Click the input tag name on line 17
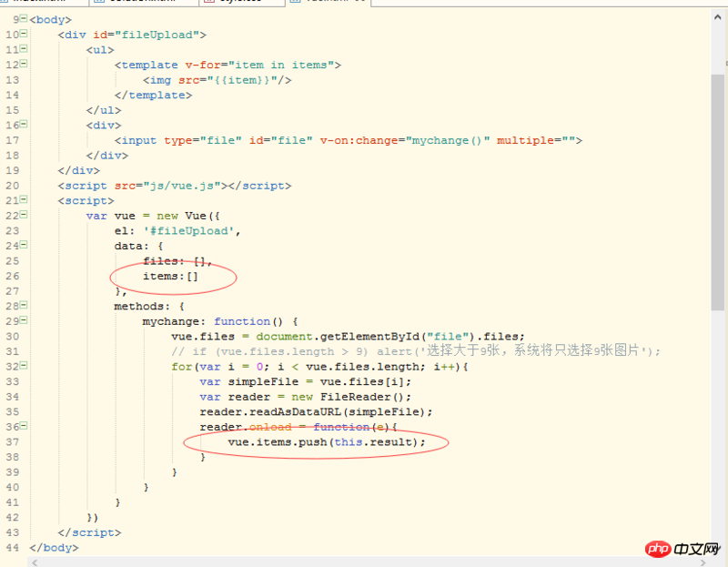This screenshot has width=728, height=567. pyautogui.click(x=139, y=140)
